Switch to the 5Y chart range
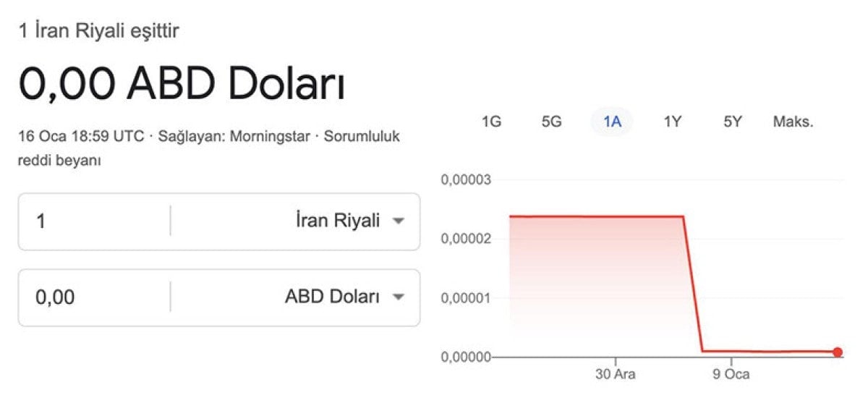868x403 pixels. (x=733, y=122)
